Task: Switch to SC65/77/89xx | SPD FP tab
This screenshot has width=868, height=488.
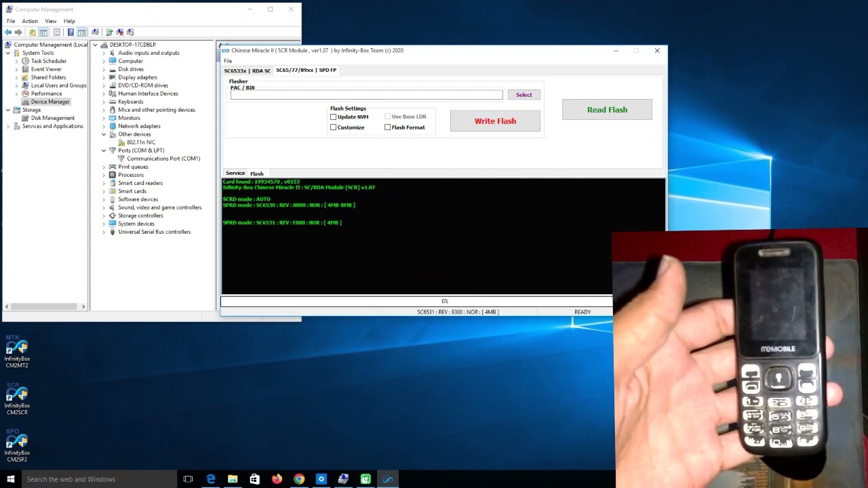Action: click(306, 70)
